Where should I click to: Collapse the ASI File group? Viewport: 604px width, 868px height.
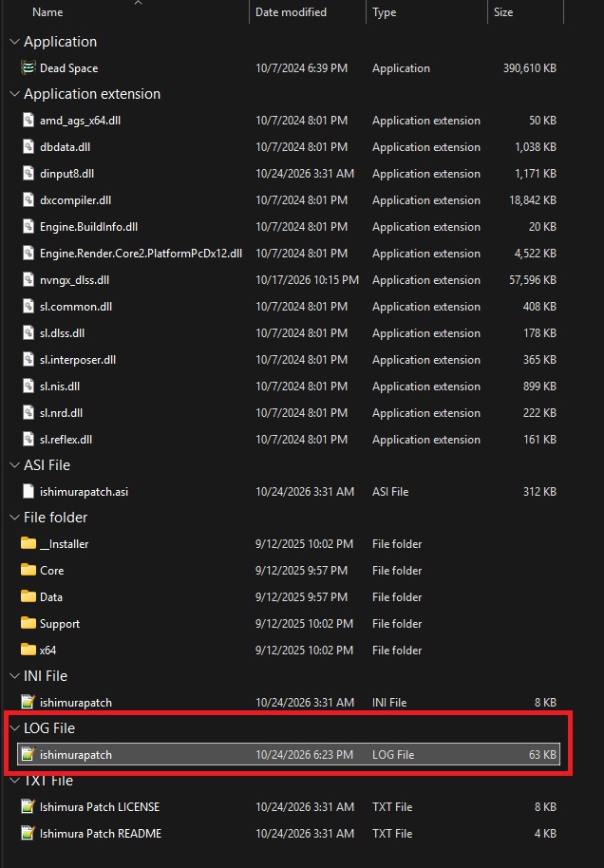[15, 465]
